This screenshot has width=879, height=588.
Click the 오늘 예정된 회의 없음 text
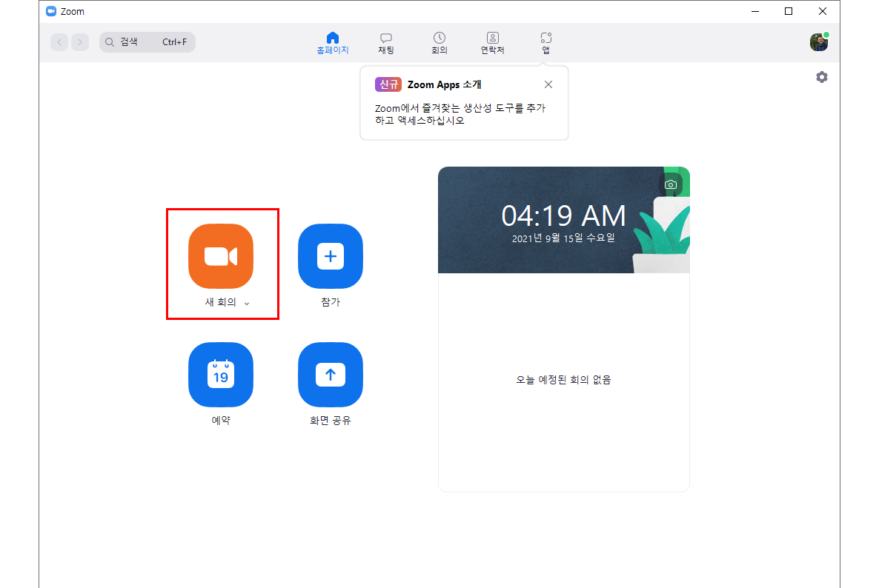coord(563,380)
